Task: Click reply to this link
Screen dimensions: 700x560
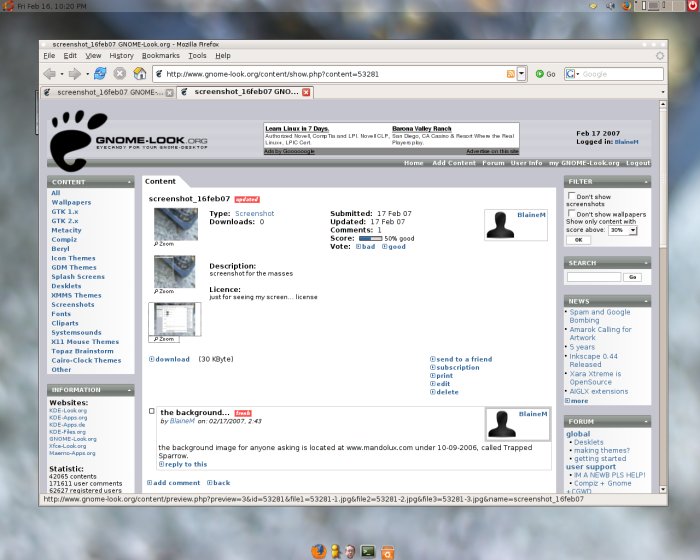Action: click(183, 464)
